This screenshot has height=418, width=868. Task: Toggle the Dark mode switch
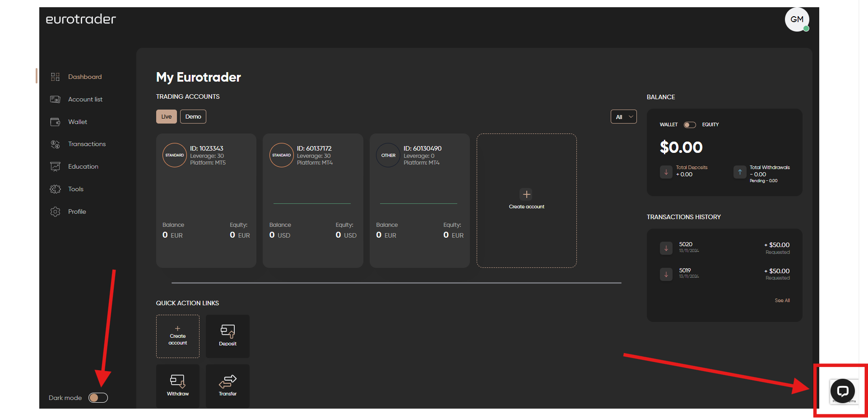tap(98, 398)
